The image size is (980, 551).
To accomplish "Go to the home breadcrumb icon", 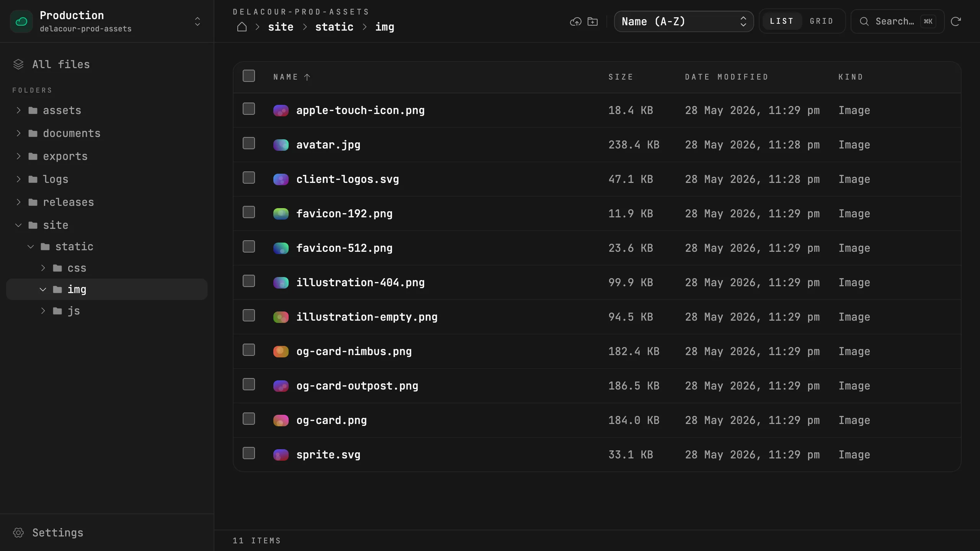I will point(242,27).
